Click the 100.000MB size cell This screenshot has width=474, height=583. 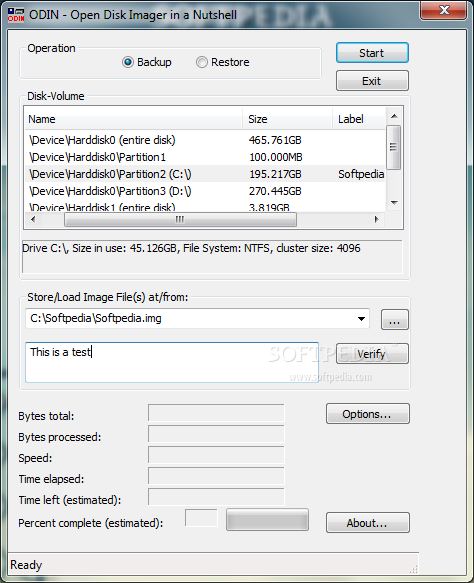[276, 157]
